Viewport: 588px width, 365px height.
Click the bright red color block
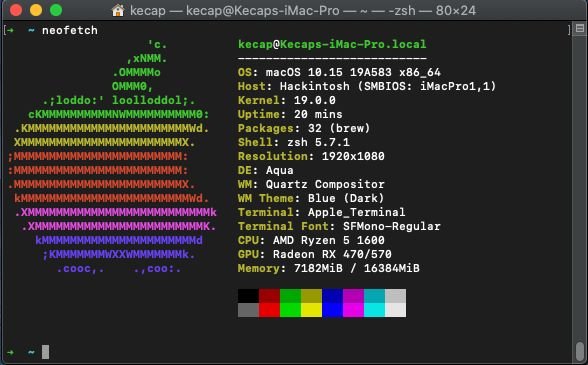[x=269, y=310]
